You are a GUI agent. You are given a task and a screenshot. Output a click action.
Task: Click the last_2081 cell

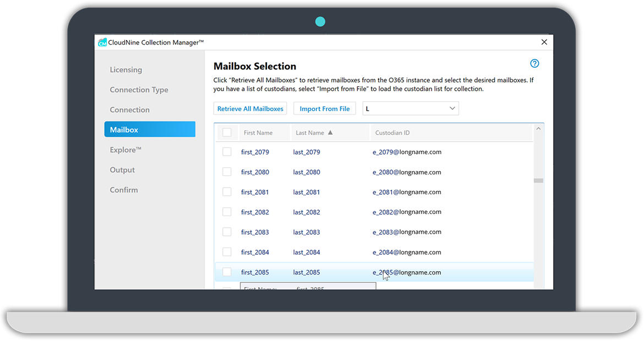(307, 192)
